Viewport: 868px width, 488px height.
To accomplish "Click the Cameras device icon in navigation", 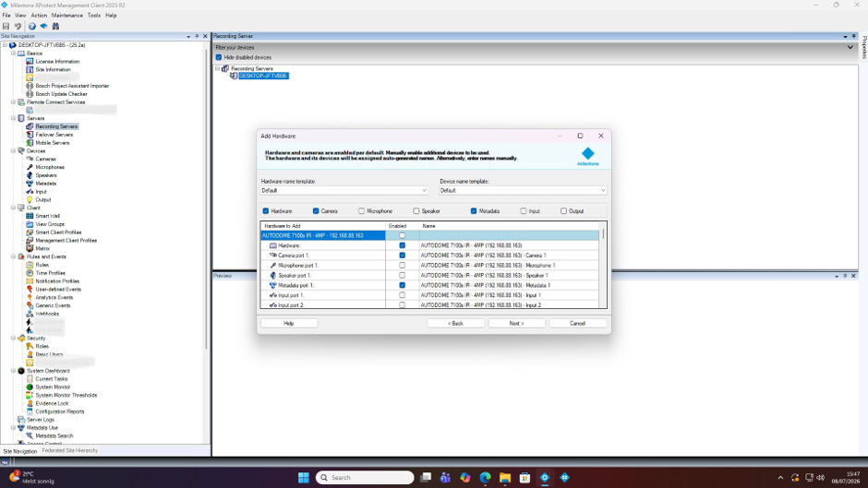I will pyautogui.click(x=30, y=159).
